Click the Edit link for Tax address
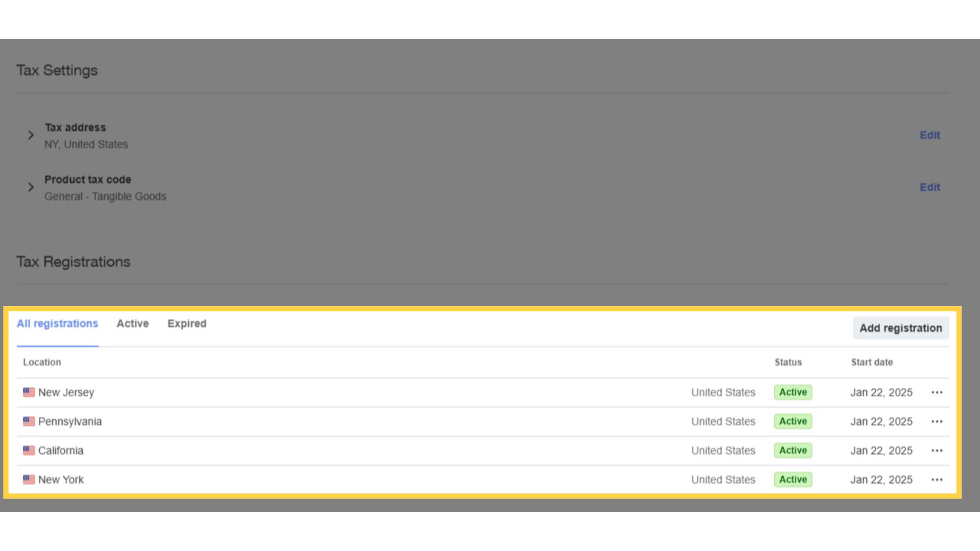980x551 pixels. click(929, 135)
